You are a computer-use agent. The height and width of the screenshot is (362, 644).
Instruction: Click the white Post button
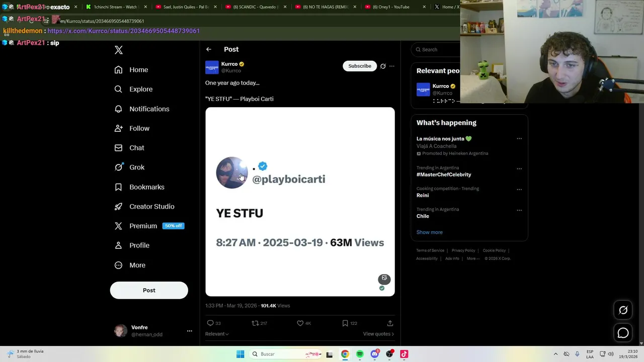149,290
